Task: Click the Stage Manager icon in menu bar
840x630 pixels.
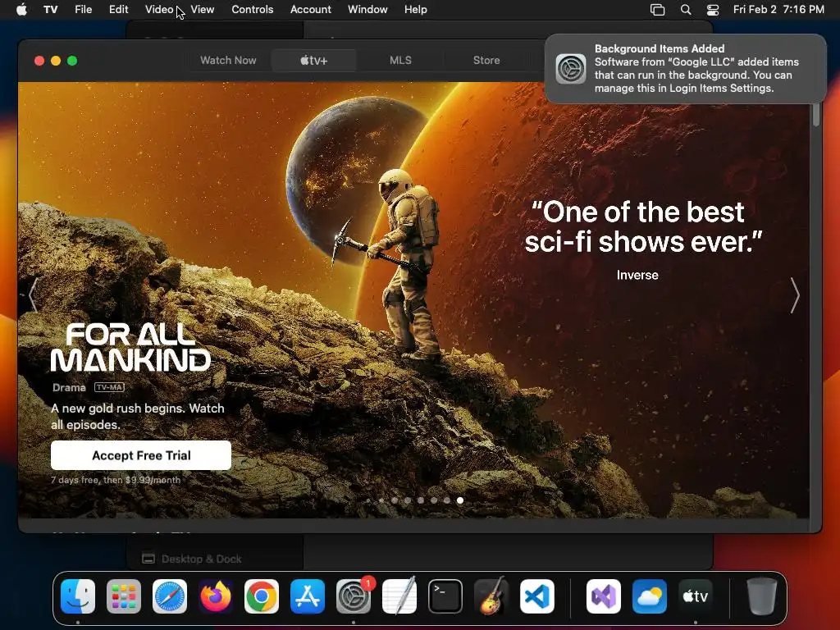Action: pyautogui.click(x=657, y=9)
